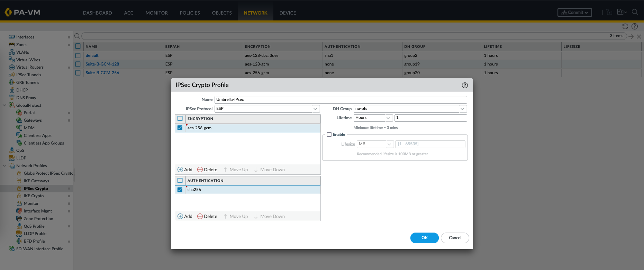Viewport: 644px width, 270px height.
Task: Click the IKE Gateways sidebar icon
Action: [x=19, y=181]
